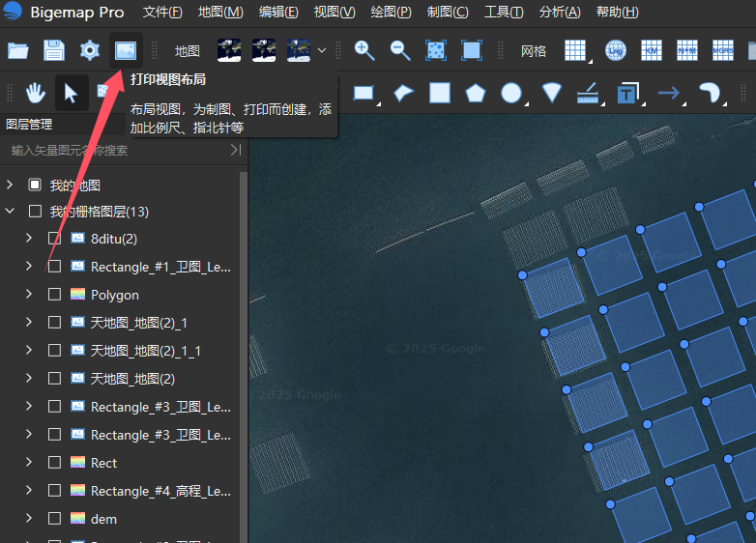
Task: Enable the dem layer checkbox
Action: [x=54, y=519]
